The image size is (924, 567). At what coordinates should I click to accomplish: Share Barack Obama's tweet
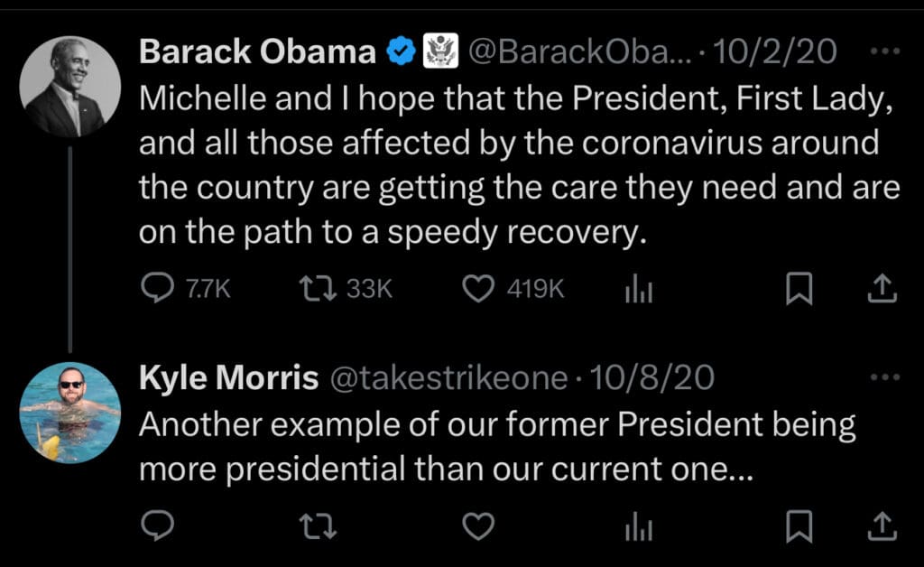[x=881, y=289]
